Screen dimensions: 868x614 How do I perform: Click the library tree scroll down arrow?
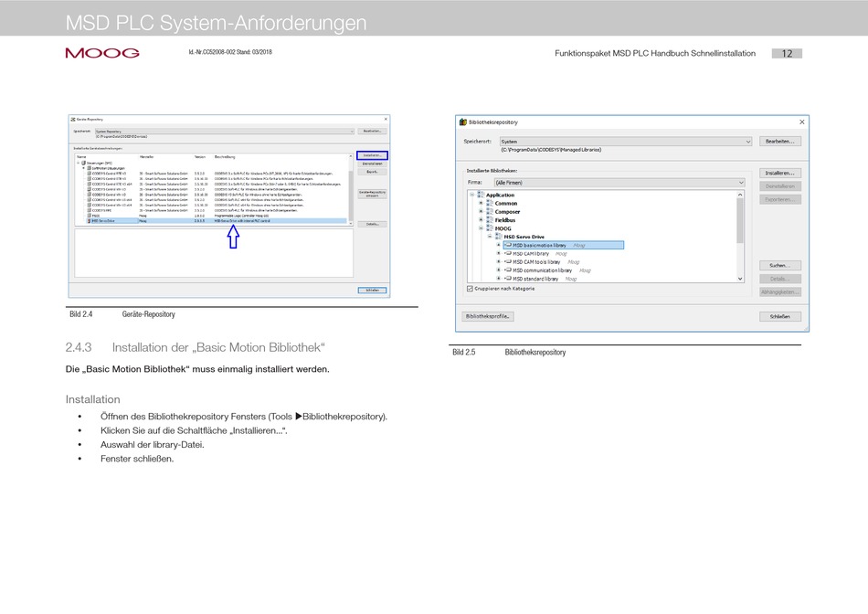point(740,279)
